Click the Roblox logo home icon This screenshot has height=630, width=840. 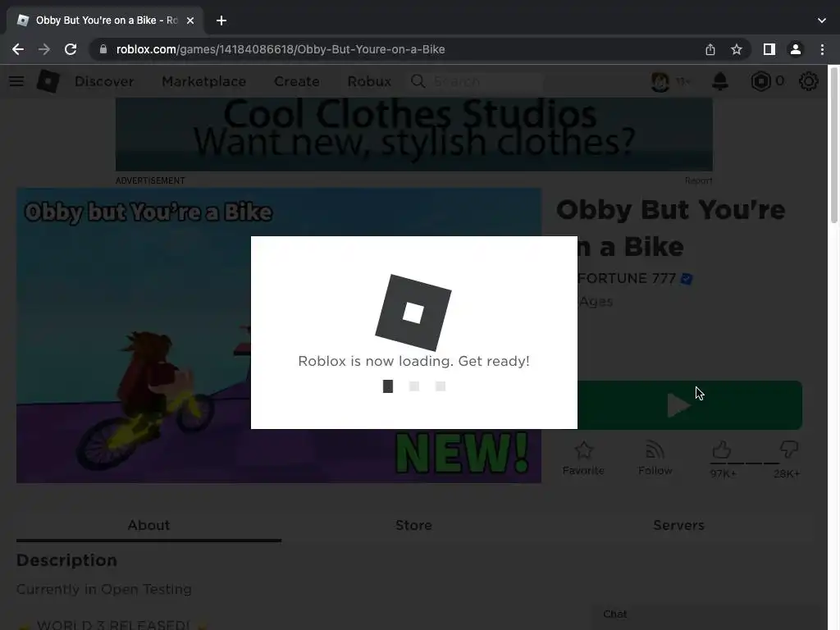[48, 81]
